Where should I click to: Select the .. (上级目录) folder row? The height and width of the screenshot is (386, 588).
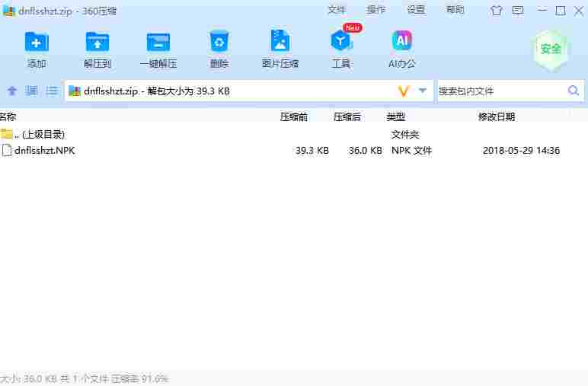[294, 134]
